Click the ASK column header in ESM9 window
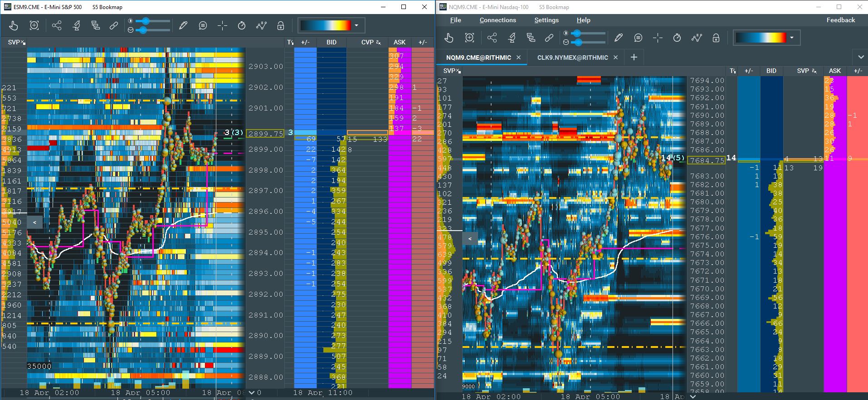 tap(400, 42)
